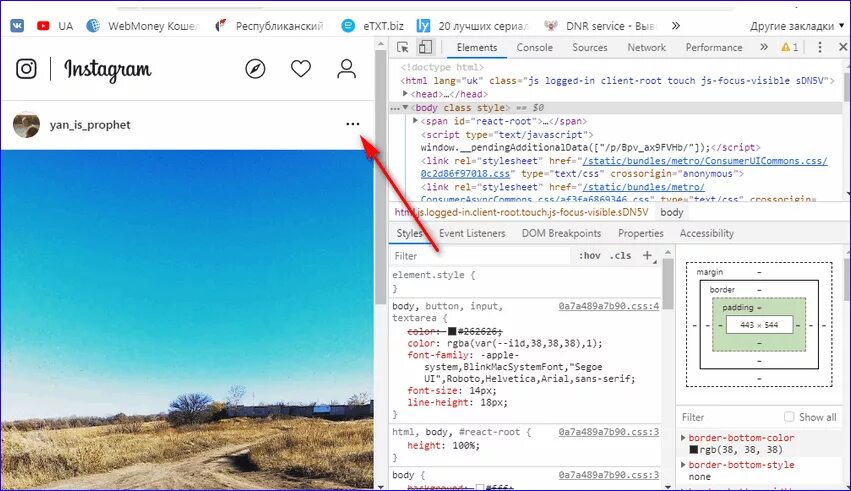Collapse the body element node
The image size is (851, 491).
[x=405, y=107]
